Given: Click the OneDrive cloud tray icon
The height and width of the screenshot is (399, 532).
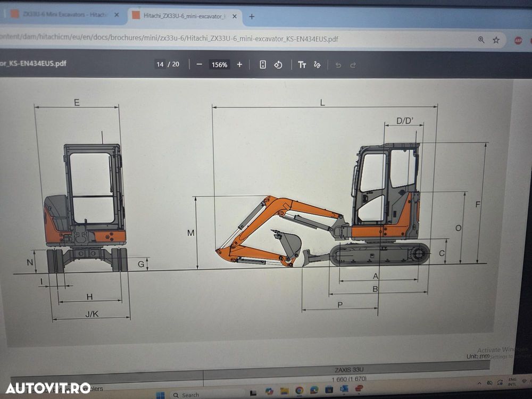Looking at the screenshot, I should click(x=489, y=383).
